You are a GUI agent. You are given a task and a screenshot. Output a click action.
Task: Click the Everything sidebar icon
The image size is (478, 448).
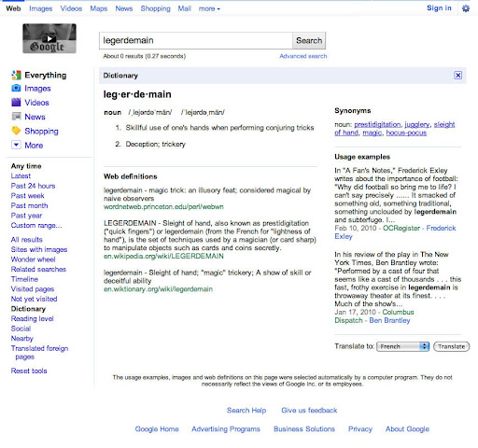(16, 75)
